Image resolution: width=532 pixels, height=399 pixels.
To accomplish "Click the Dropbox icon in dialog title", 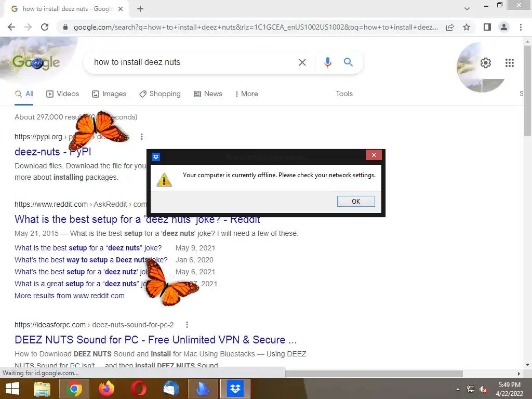I will (x=156, y=157).
